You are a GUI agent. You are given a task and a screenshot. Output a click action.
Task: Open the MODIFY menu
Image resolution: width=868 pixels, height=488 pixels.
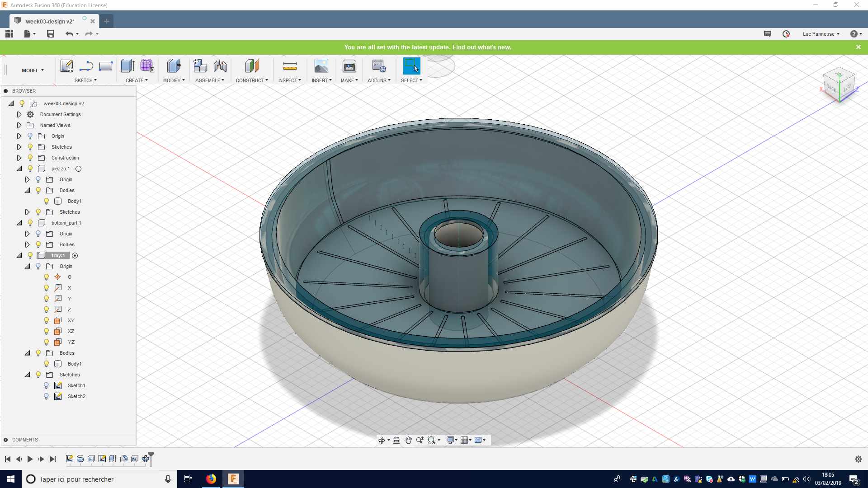pos(174,80)
